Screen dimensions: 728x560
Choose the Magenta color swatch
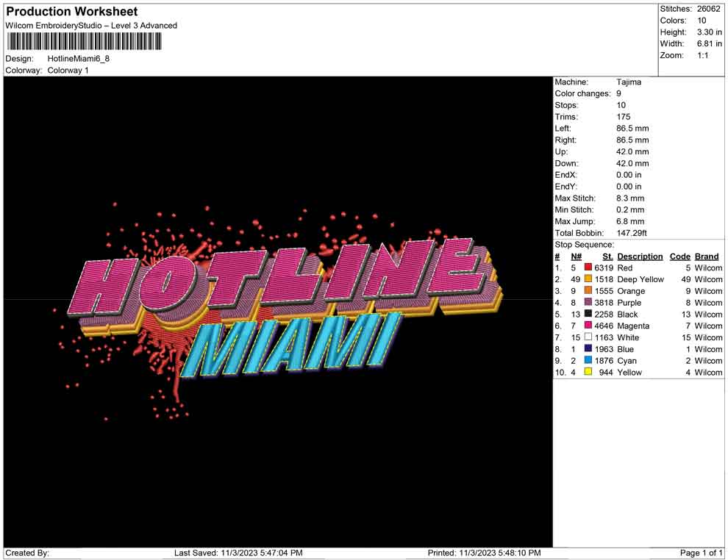click(588, 326)
